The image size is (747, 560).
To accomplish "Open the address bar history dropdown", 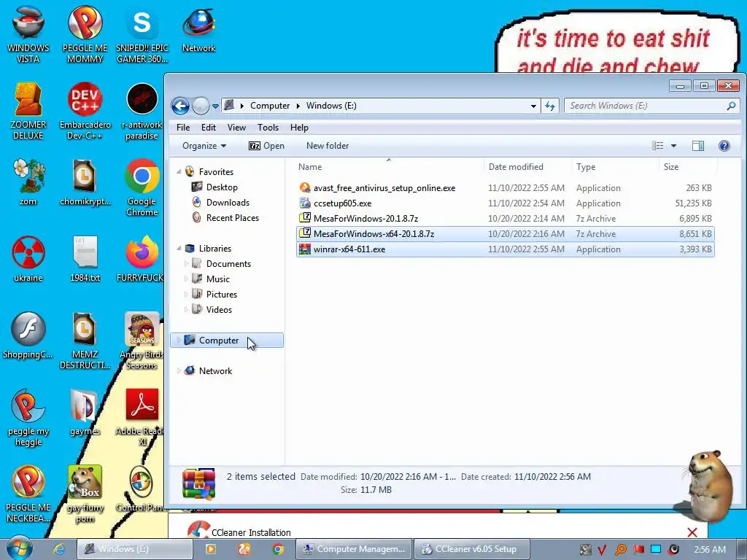I will point(533,106).
